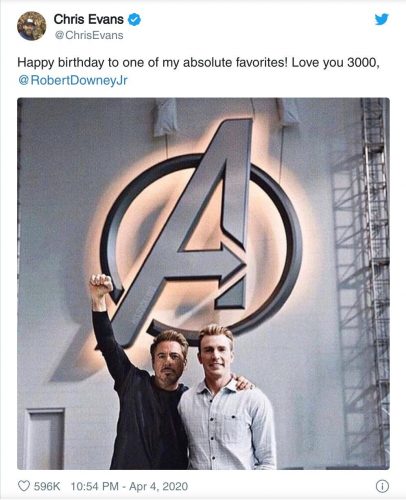The image size is (406, 500).
Task: Click the Chris Evans display name
Action: tap(88, 19)
